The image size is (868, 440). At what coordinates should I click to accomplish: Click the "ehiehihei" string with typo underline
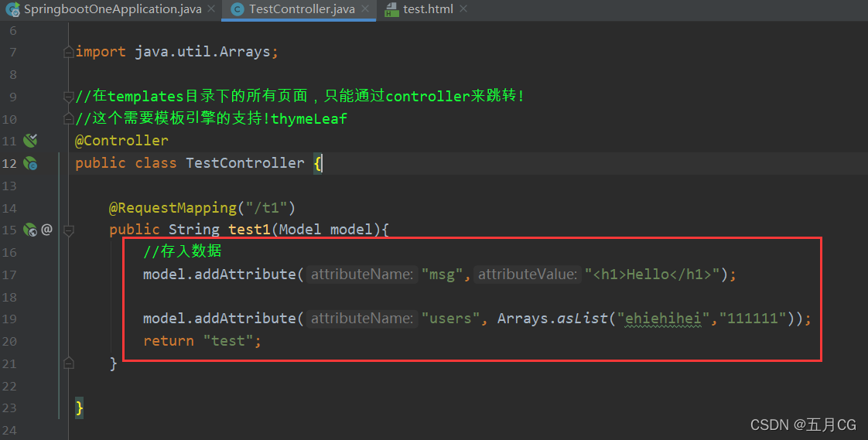(x=663, y=319)
